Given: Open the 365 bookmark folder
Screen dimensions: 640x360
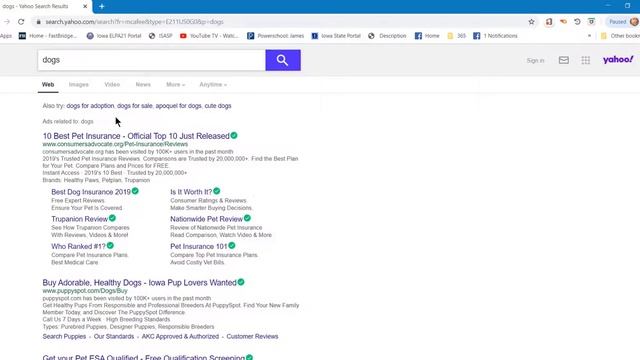Looking at the screenshot, I should (x=457, y=36).
